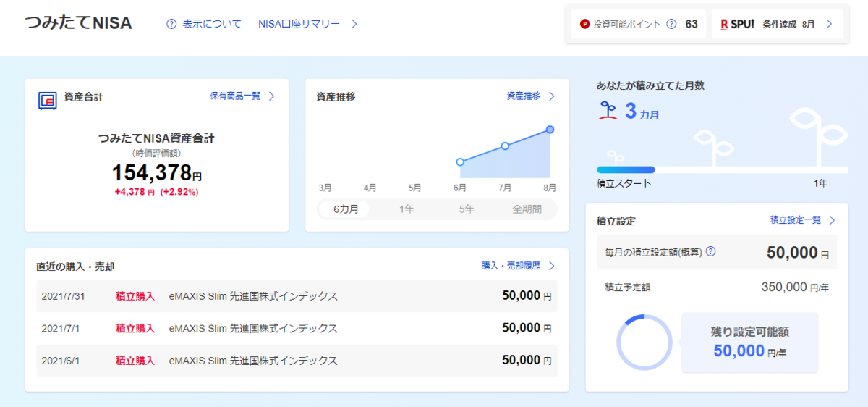
Task: Select the 1年 period tab
Action: (407, 209)
